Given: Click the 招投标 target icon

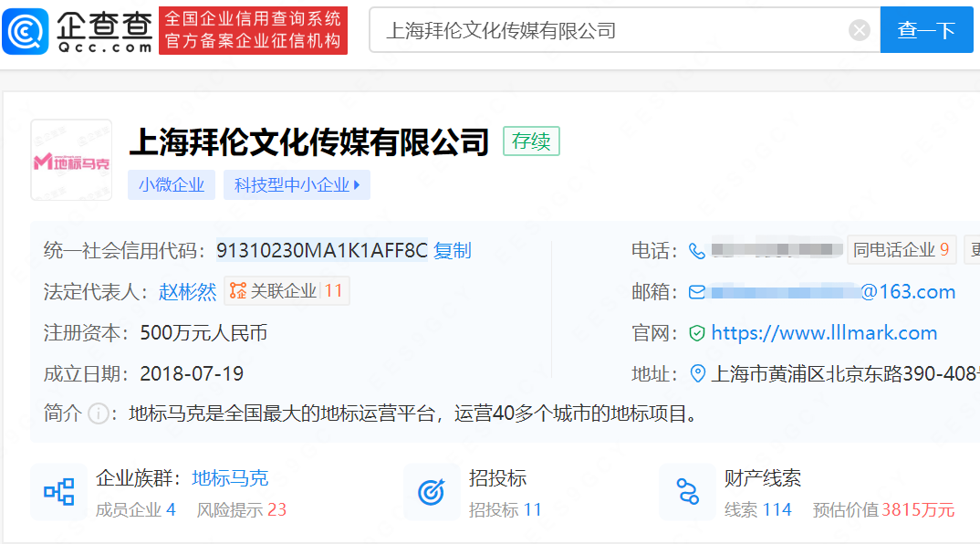Looking at the screenshot, I should coord(432,492).
